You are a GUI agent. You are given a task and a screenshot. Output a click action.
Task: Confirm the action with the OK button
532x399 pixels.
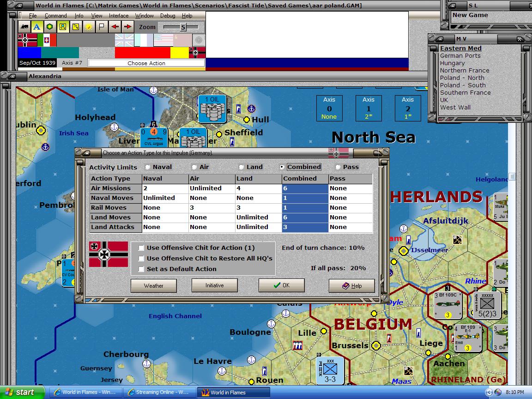pyautogui.click(x=282, y=285)
